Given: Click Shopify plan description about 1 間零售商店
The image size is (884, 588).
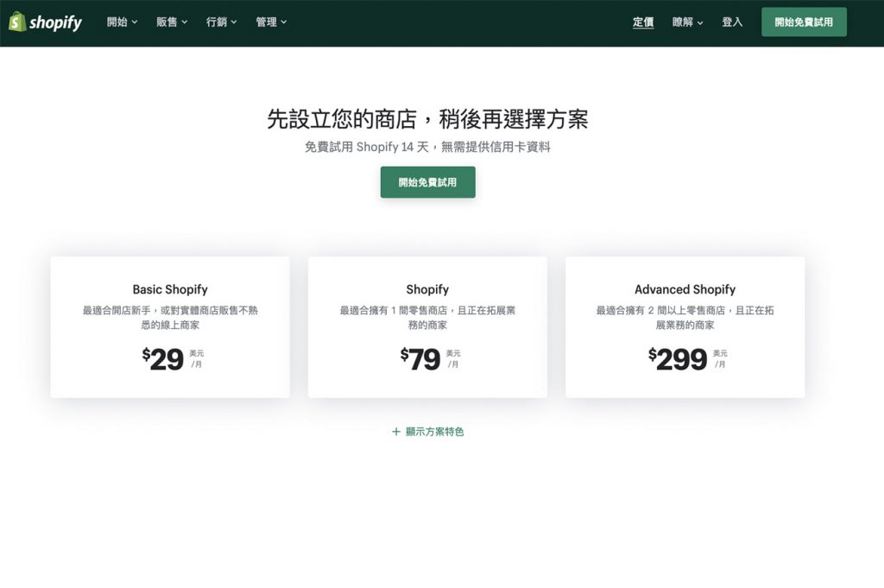Looking at the screenshot, I should (x=427, y=318).
